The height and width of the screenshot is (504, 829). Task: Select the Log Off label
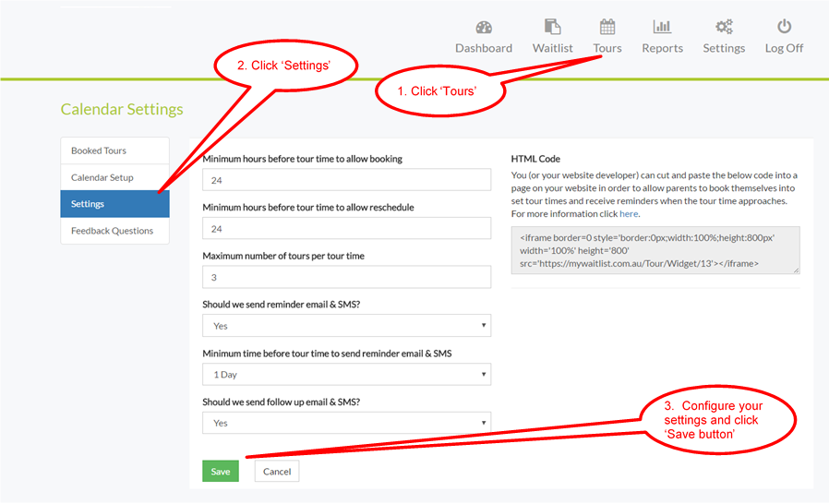point(784,48)
